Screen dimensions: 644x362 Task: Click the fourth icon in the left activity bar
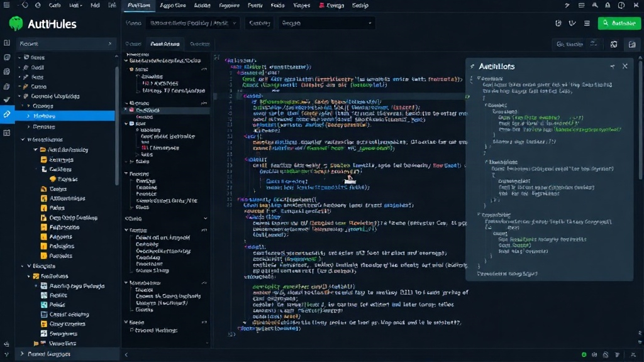point(6,86)
